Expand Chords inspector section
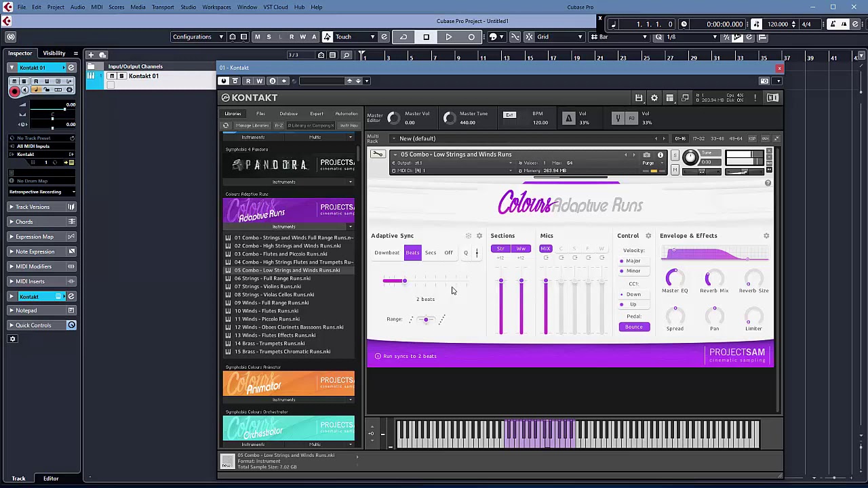The width and height of the screenshot is (868, 488). click(x=42, y=222)
